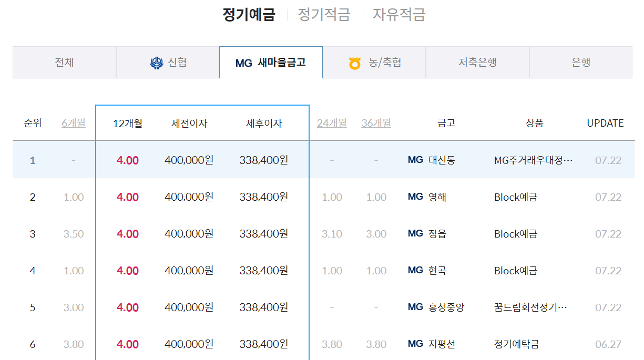
Task: Click the 상품 column header
Action: coord(535,123)
